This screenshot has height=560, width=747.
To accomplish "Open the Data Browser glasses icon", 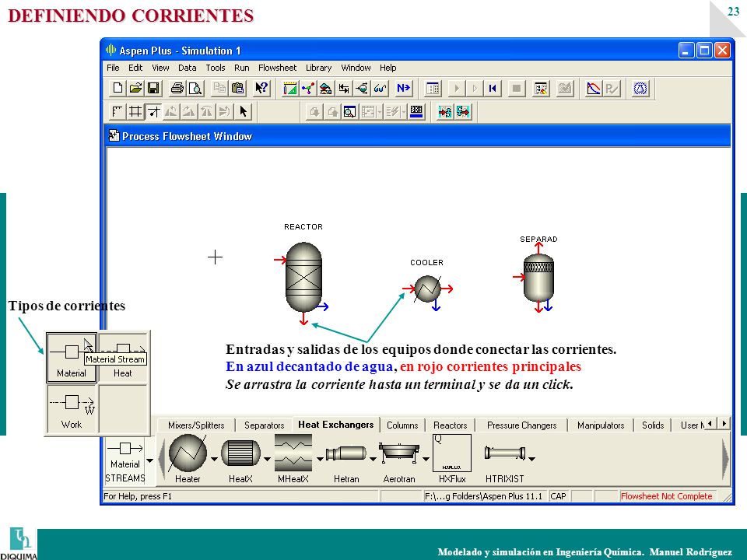I will pos(381,88).
